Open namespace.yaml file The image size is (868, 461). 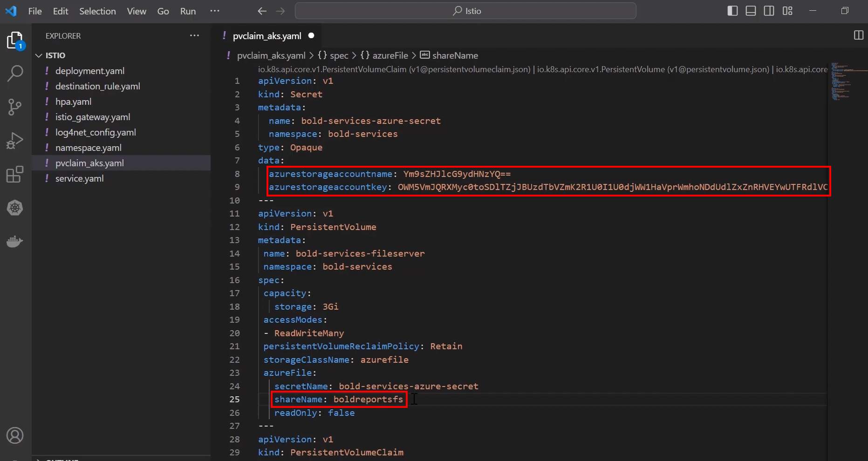pos(88,148)
